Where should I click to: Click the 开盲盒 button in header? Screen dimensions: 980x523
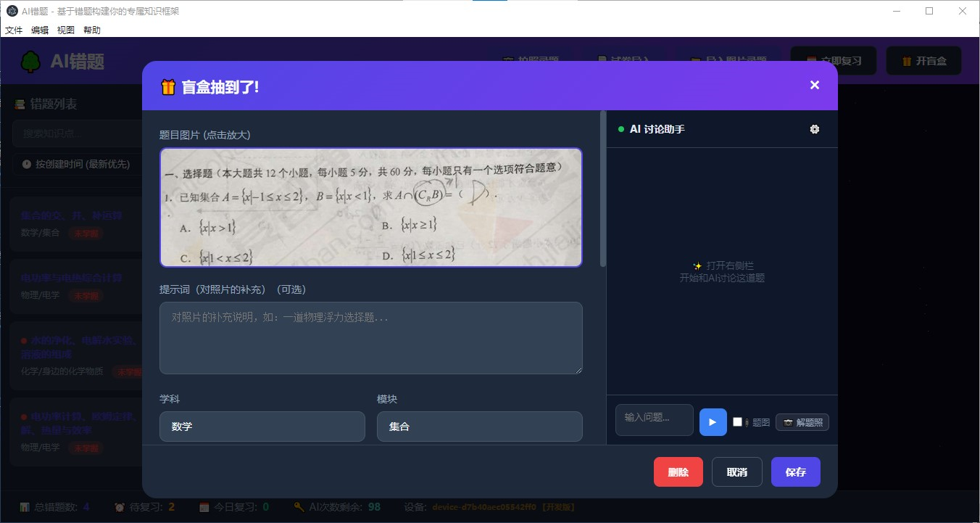coord(923,61)
